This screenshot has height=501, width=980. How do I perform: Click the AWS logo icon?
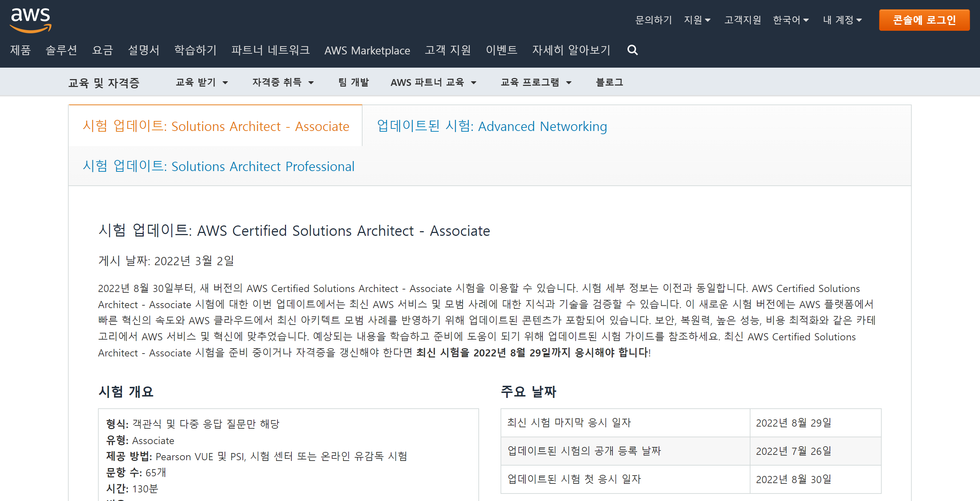[x=30, y=20]
